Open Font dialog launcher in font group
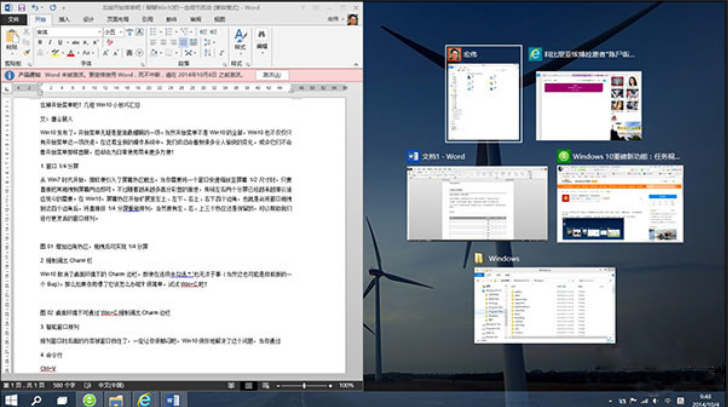728x407 pixels. (x=142, y=65)
